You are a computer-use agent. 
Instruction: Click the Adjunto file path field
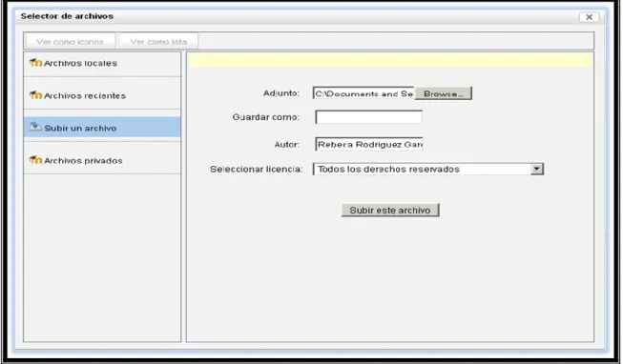pos(363,93)
